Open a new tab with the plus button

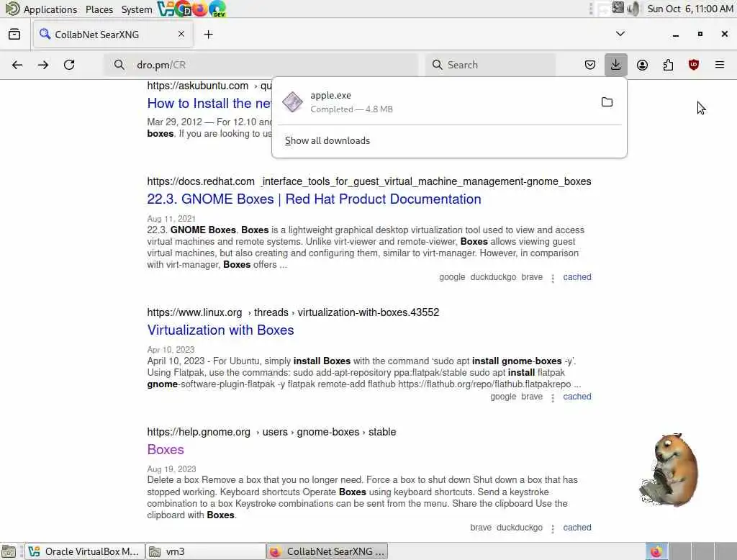tap(208, 35)
